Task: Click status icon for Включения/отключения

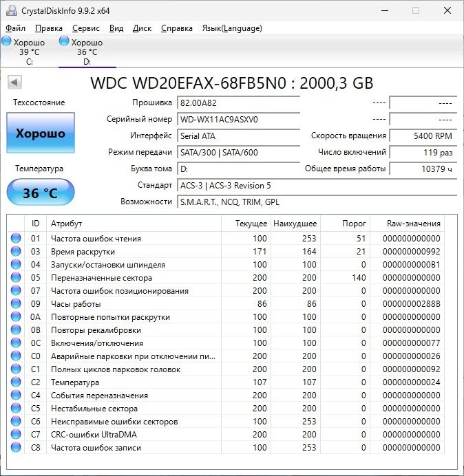Action: pyautogui.click(x=16, y=343)
